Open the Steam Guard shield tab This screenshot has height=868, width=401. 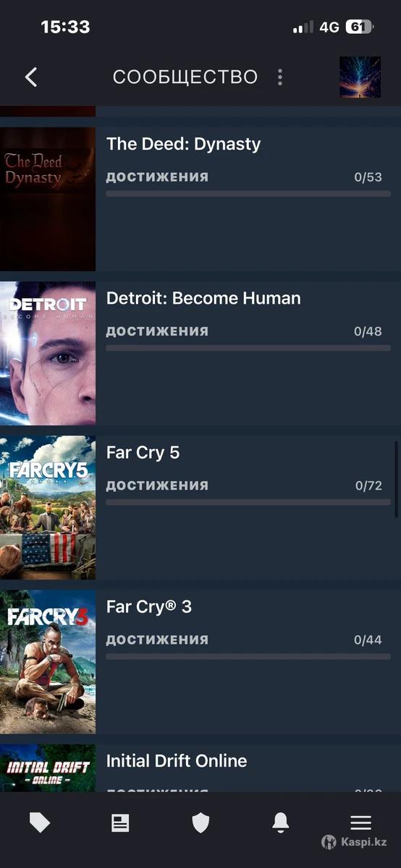[200, 822]
